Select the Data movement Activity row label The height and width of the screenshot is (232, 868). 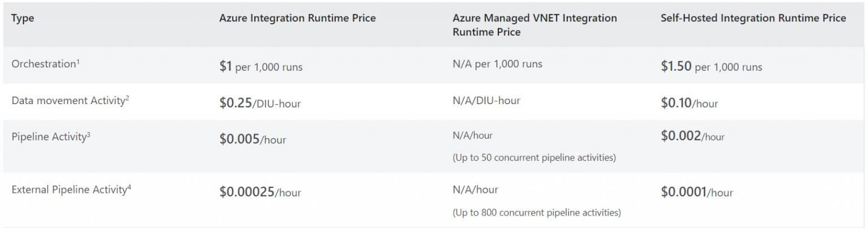(x=67, y=101)
